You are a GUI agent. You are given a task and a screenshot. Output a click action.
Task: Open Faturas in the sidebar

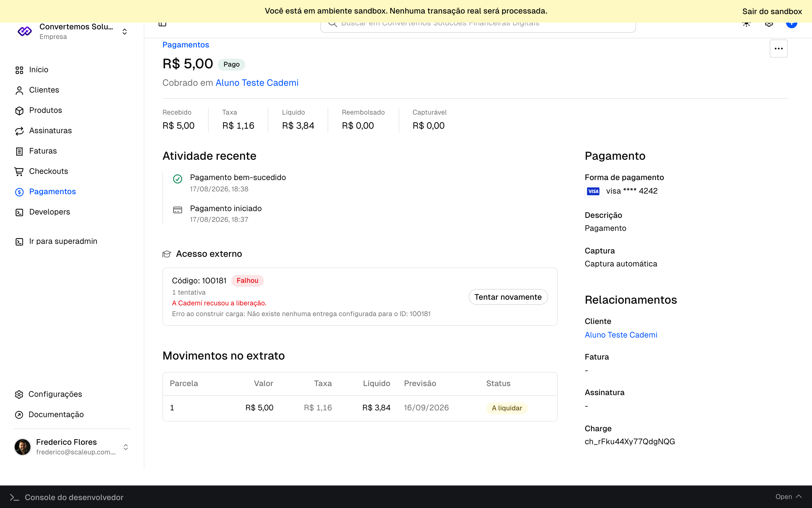43,151
